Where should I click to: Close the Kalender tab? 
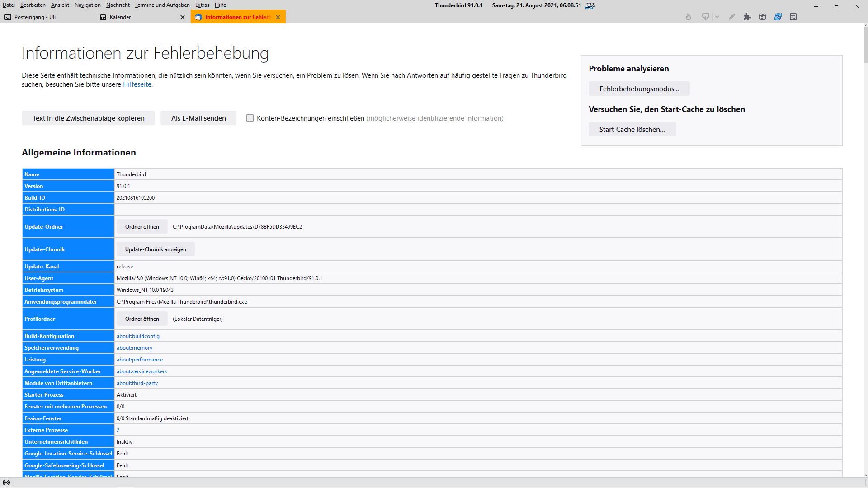pos(183,17)
